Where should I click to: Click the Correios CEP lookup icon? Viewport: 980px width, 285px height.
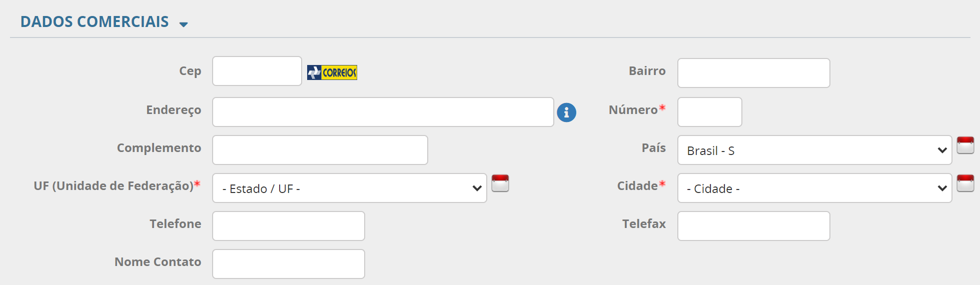332,72
